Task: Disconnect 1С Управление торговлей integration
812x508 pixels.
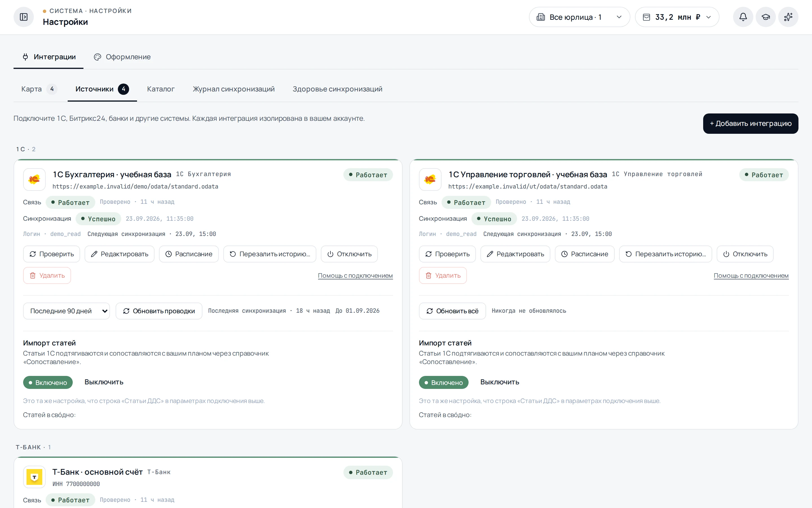Action: 745,254
